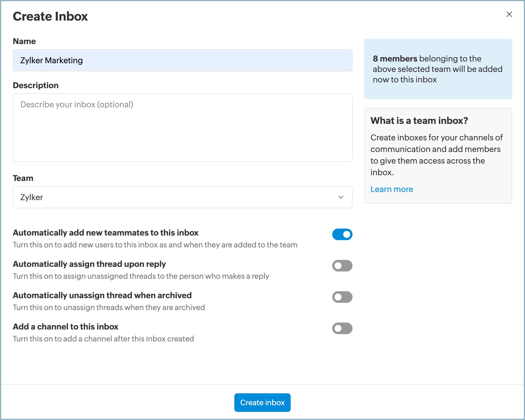
Task: Click the chevron arrow in the Team selector
Action: click(x=341, y=197)
